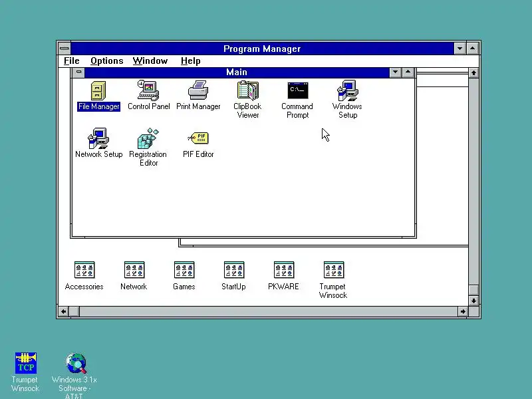The image size is (532, 399).
Task: Minimize the Program Manager window
Action: [x=460, y=49]
